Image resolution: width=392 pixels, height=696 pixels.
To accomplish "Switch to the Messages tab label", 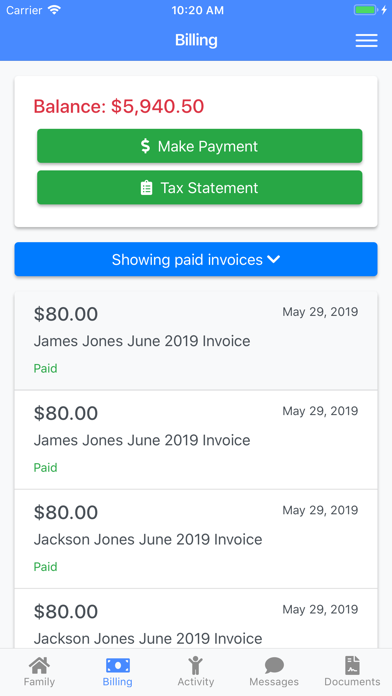I will pos(274,682).
